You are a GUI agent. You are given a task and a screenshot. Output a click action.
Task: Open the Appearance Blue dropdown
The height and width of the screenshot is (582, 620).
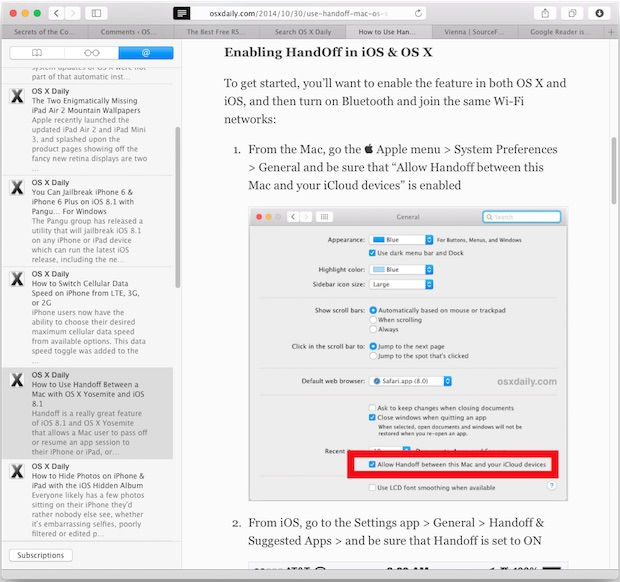coord(401,240)
